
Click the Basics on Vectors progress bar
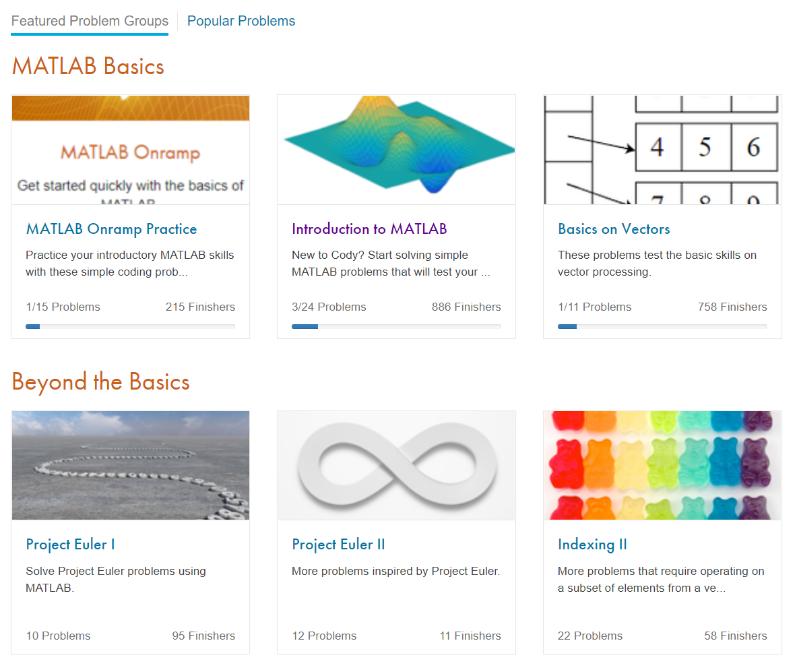662,326
